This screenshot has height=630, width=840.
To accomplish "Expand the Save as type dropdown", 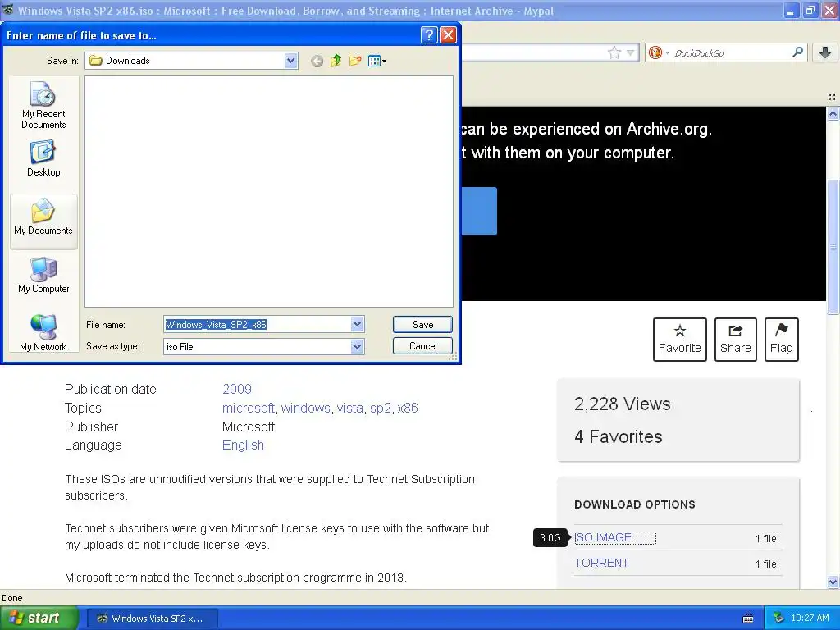I will (358, 347).
